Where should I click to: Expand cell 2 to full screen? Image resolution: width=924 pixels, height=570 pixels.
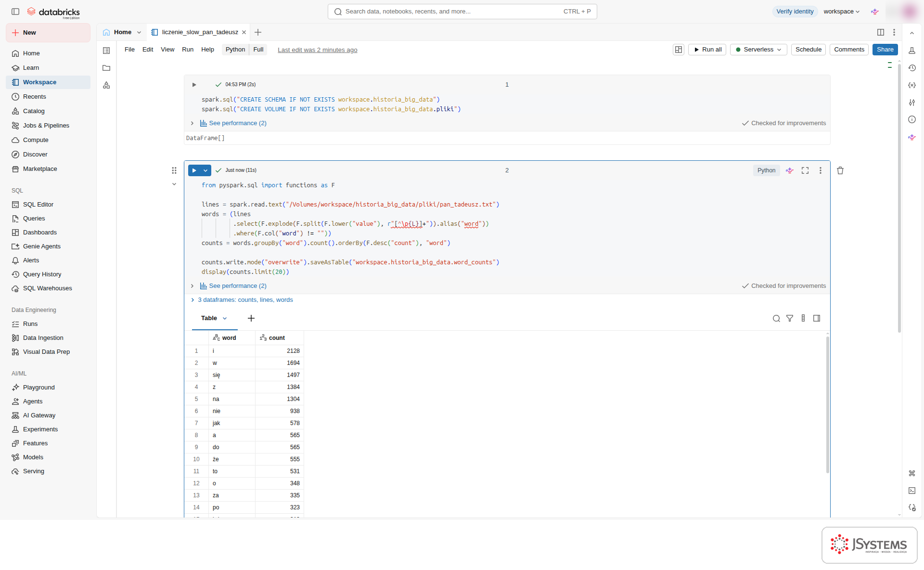(x=805, y=170)
